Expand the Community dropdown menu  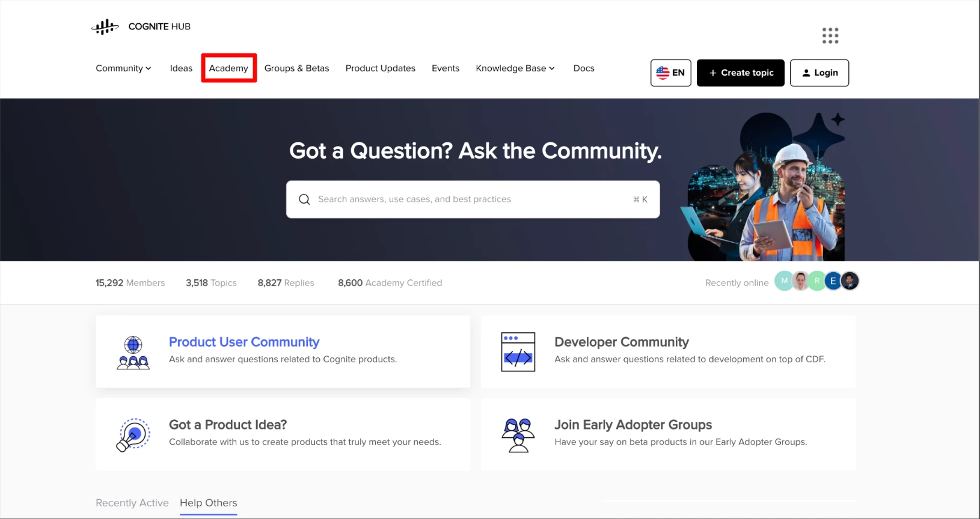pyautogui.click(x=123, y=68)
